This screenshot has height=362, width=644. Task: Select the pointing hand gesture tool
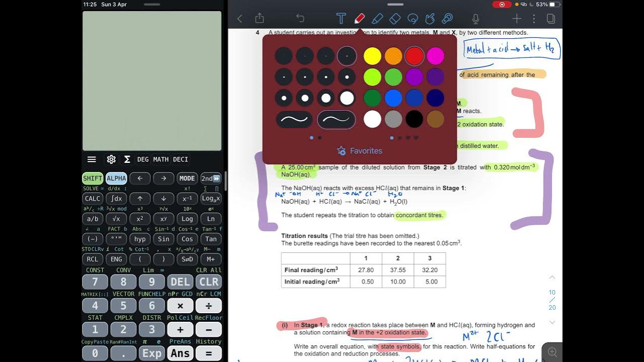pos(430,19)
